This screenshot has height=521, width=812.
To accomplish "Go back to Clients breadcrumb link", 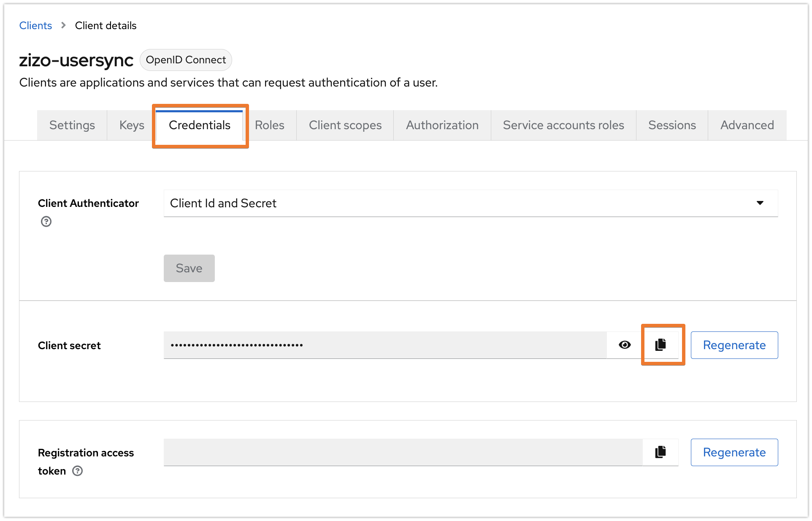I will pos(35,25).
